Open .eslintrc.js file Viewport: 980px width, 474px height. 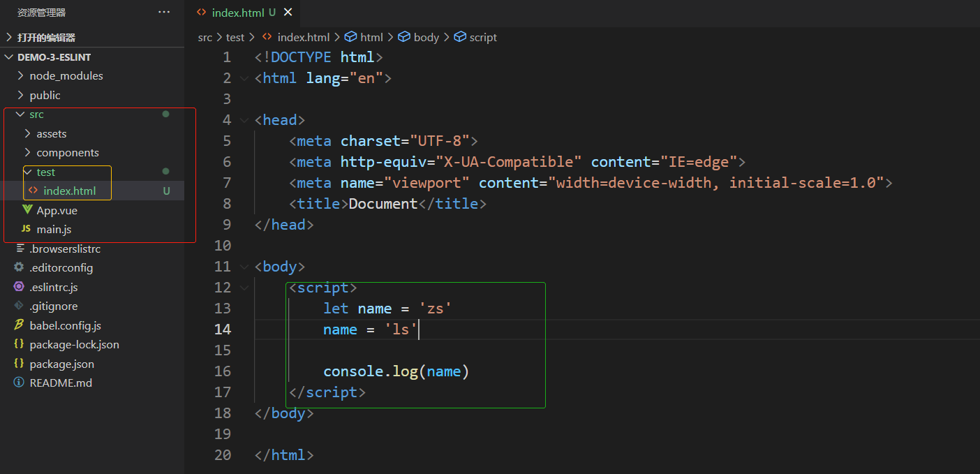point(92,287)
